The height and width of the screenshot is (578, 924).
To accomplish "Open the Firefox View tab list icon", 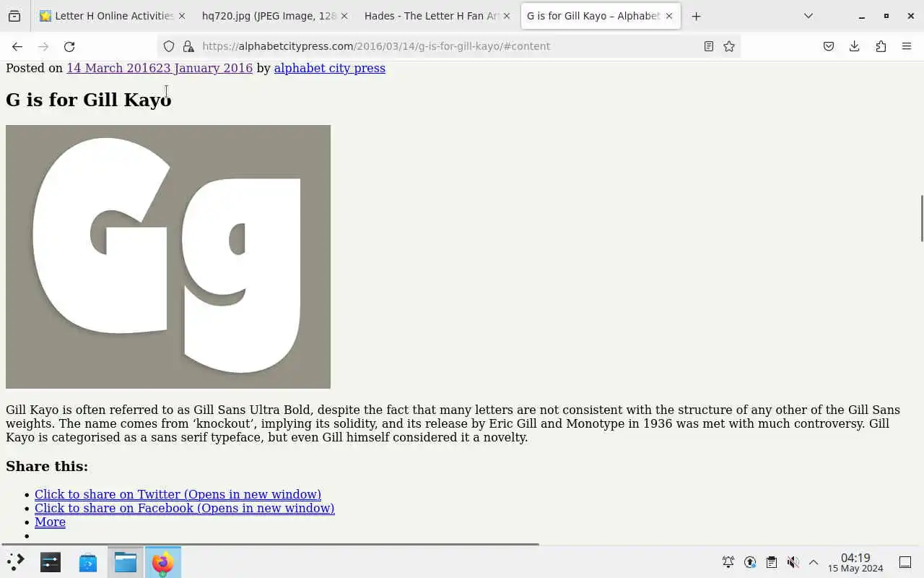I will pyautogui.click(x=14, y=16).
